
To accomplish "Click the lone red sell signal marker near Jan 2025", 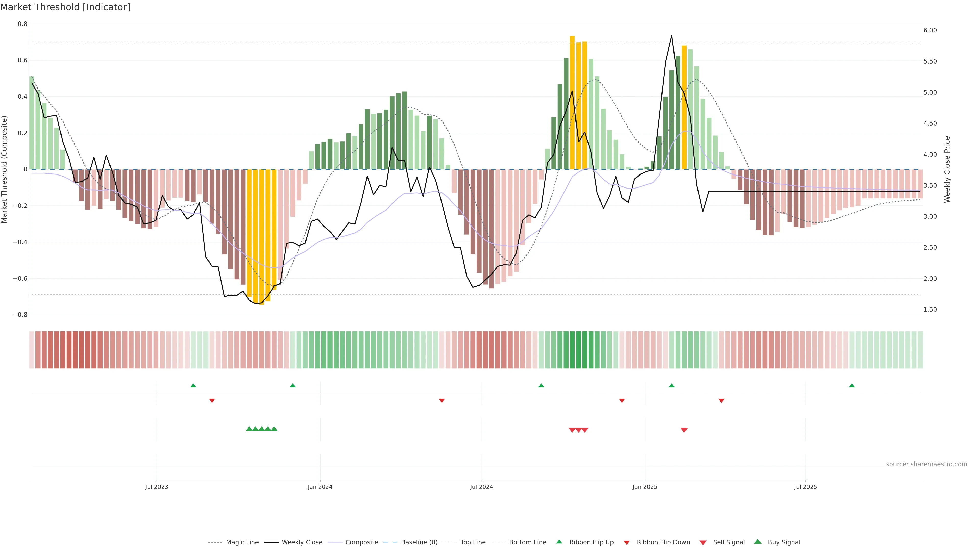I will tap(684, 430).
